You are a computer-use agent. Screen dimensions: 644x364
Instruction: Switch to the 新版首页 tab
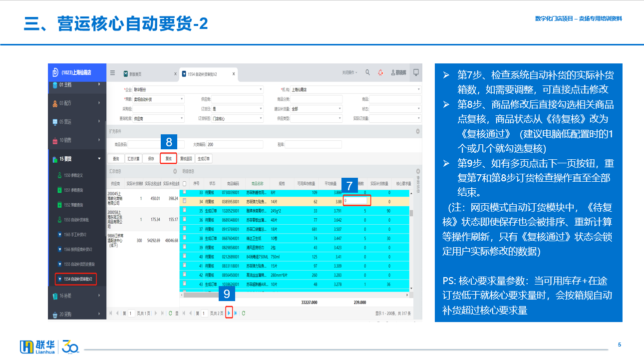tap(136, 74)
